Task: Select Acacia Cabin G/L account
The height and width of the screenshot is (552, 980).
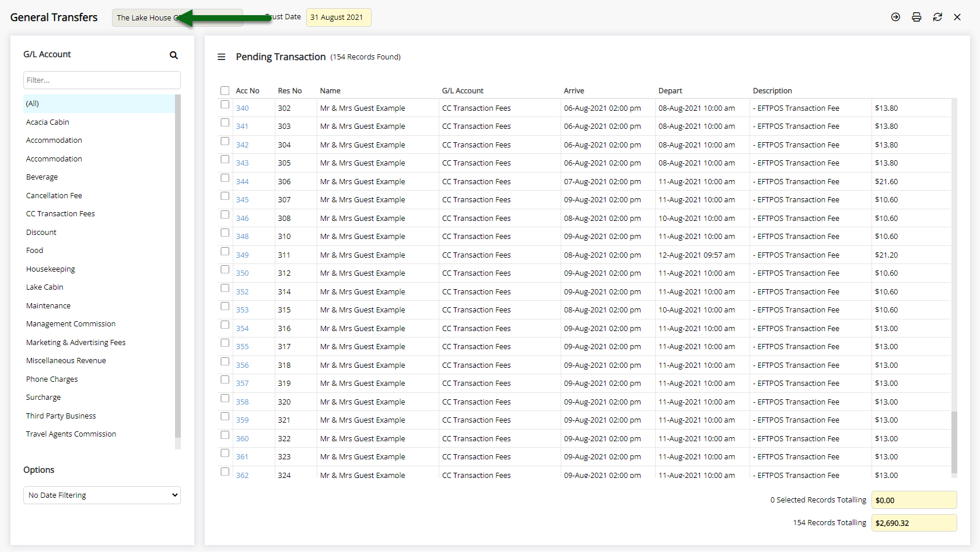Action: point(47,122)
